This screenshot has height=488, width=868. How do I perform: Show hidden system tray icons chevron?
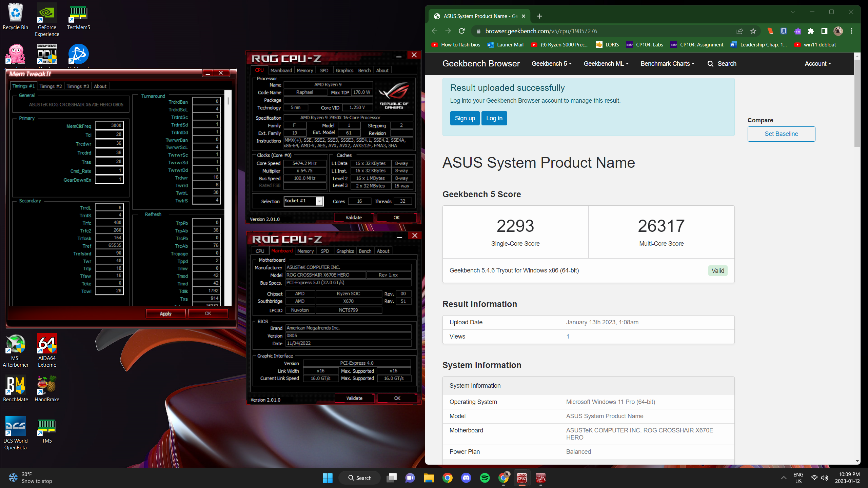(784, 478)
